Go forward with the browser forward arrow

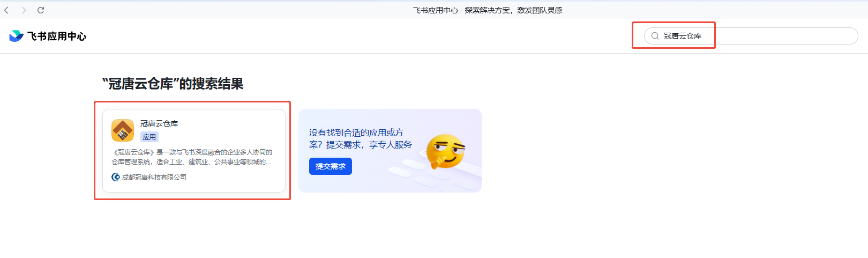coord(24,10)
